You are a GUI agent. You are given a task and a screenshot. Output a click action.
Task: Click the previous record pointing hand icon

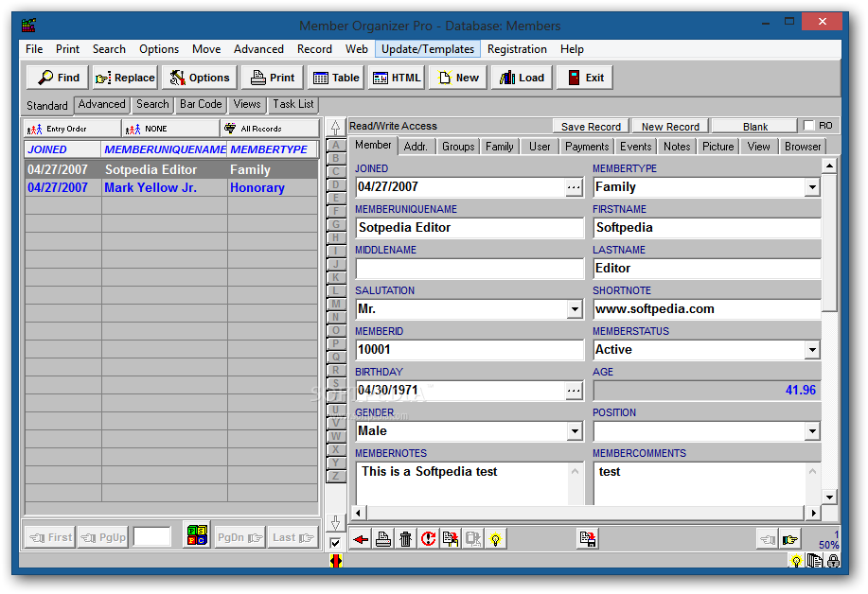768,539
